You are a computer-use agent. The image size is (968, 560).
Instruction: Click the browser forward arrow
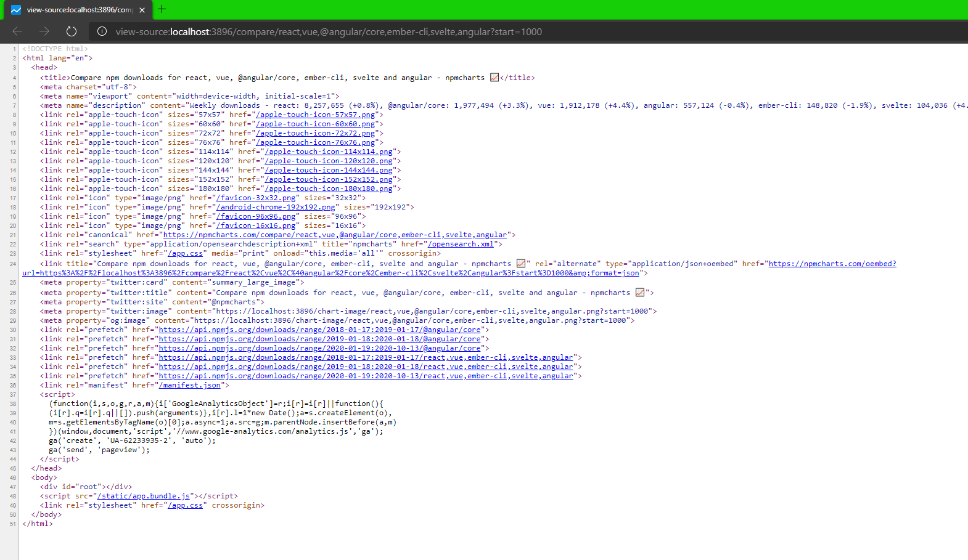click(44, 31)
